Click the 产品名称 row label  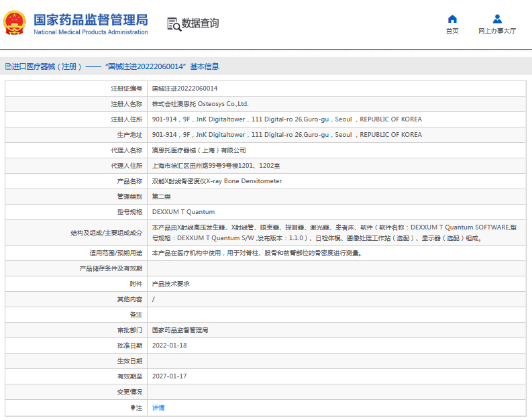[x=129, y=181]
